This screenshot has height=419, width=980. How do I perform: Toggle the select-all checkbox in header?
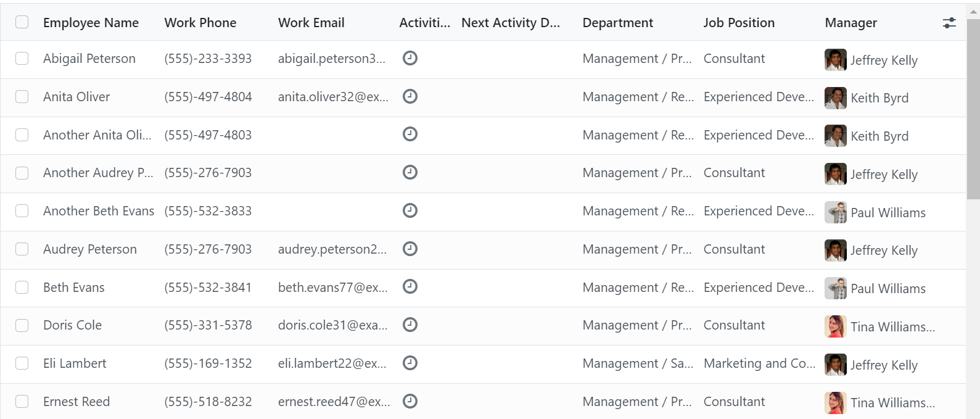point(22,22)
